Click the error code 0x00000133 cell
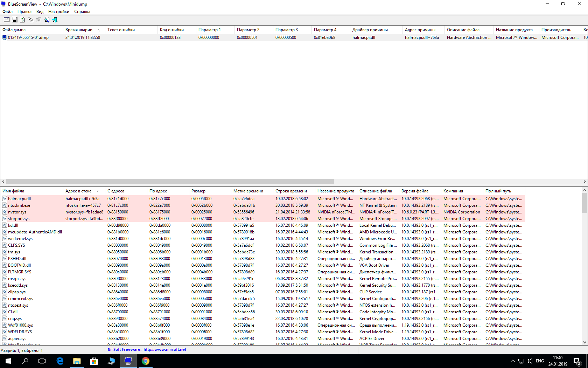This screenshot has width=588, height=368. pos(177,38)
